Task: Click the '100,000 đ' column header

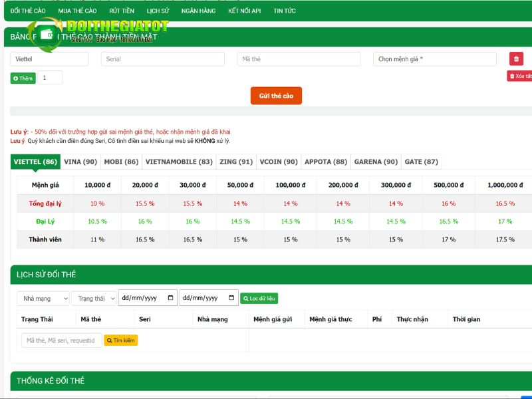Action: pyautogui.click(x=291, y=185)
